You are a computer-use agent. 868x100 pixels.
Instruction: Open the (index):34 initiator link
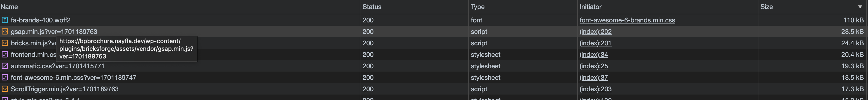pyautogui.click(x=594, y=54)
